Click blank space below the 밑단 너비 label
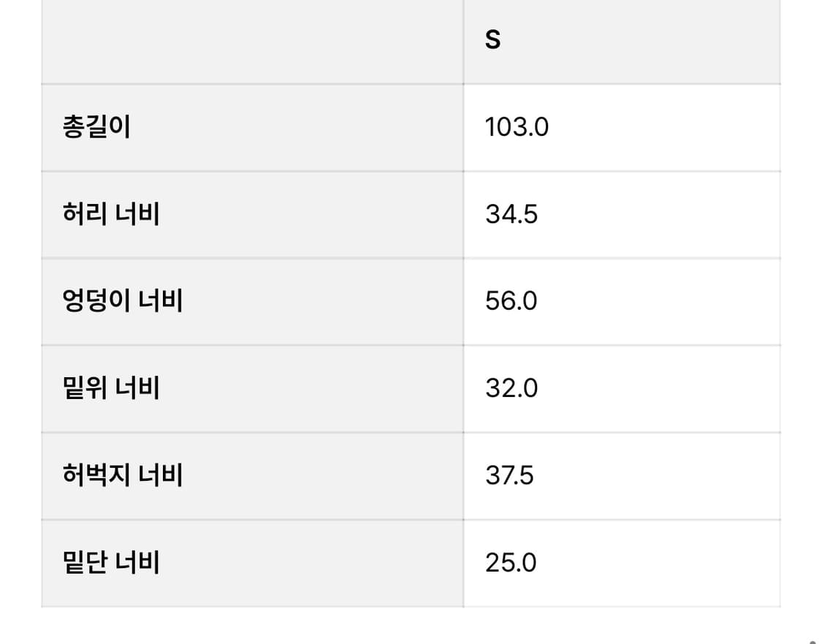This screenshot has height=644, width=822. pyautogui.click(x=111, y=626)
